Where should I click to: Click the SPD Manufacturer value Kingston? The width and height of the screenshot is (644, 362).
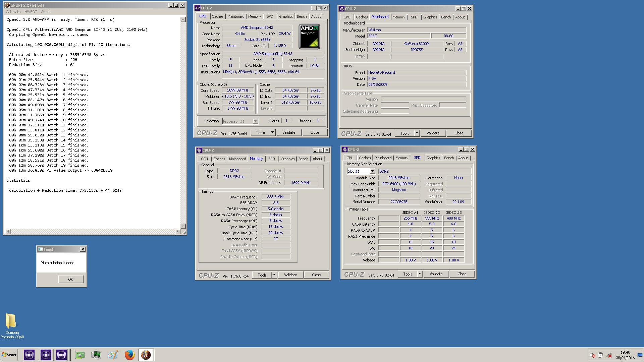[x=399, y=190]
